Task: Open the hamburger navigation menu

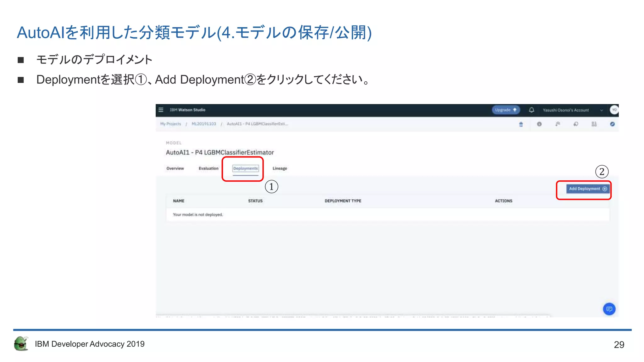Action: coord(161,110)
